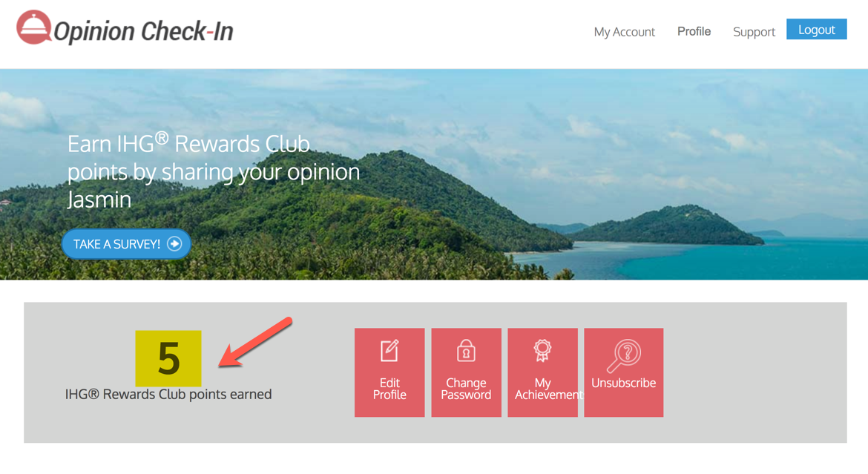Click the pencil icon on Edit Profile tile
The image size is (868, 474).
click(389, 351)
